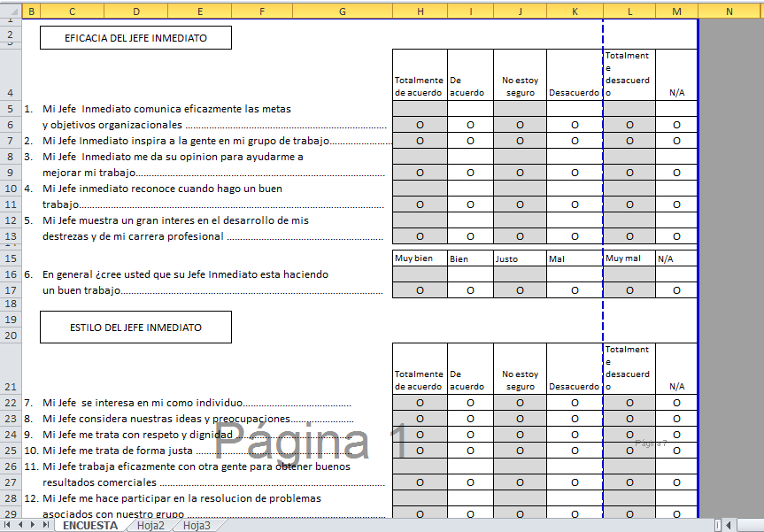
Task: Click the previous sheet navigation arrow
Action: tap(20, 525)
